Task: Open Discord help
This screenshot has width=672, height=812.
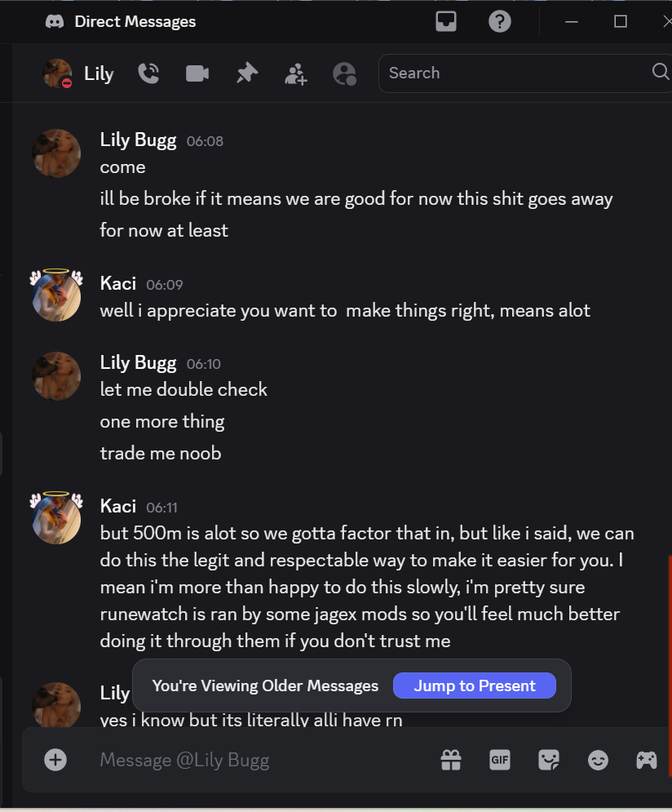Action: [500, 22]
